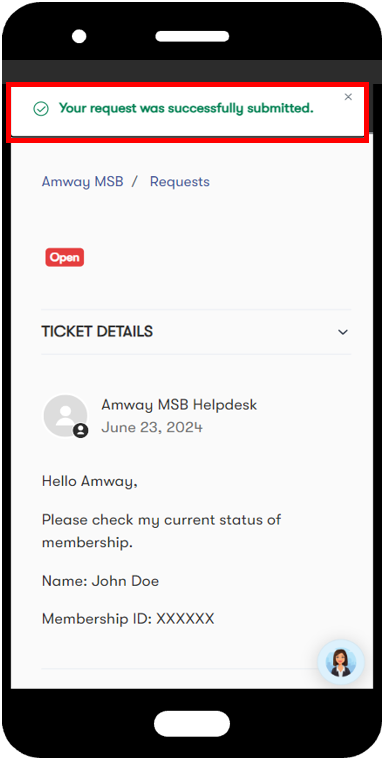Click the June 23, 2024 date stamp

click(x=152, y=428)
